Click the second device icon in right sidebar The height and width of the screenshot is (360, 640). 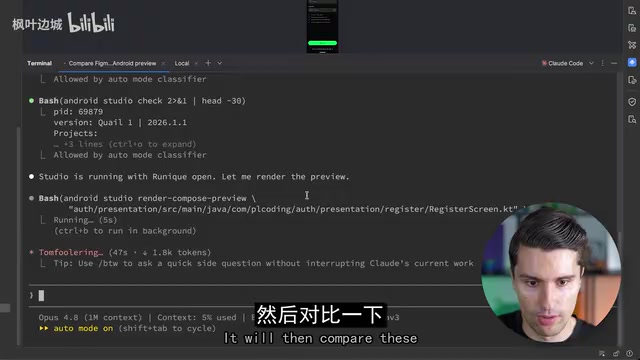[x=632, y=28]
